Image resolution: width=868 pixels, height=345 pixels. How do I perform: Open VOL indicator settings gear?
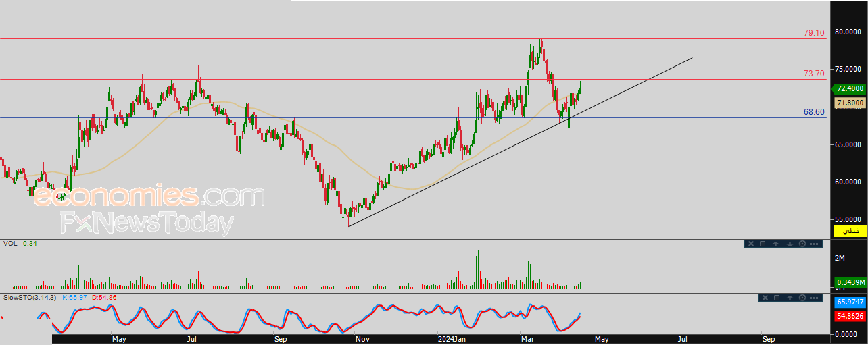pyautogui.click(x=802, y=244)
